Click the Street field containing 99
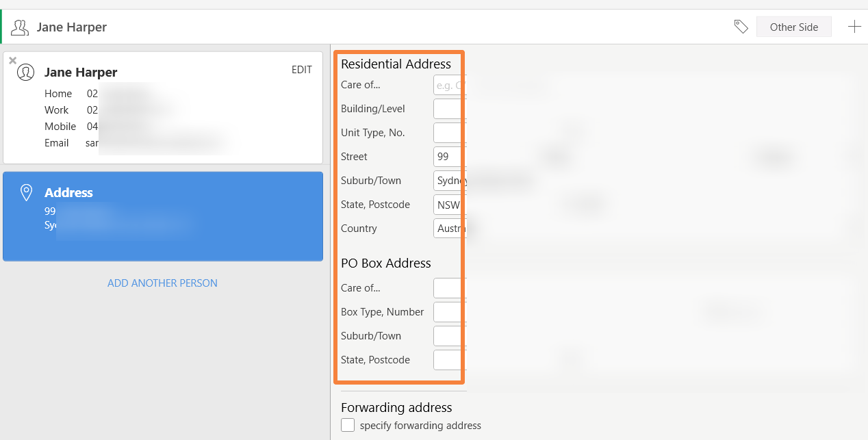Screen dimensions: 868x440 (448, 157)
